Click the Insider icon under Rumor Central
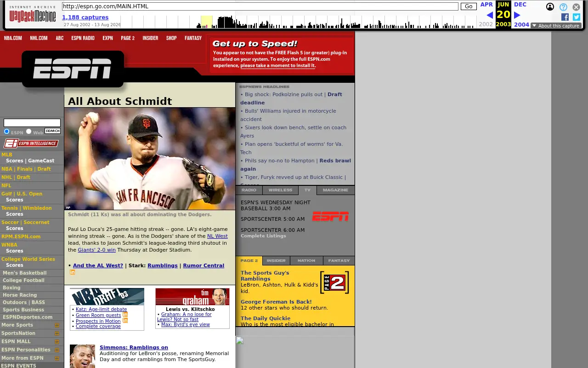The height and width of the screenshot is (368, 588). pos(72,272)
